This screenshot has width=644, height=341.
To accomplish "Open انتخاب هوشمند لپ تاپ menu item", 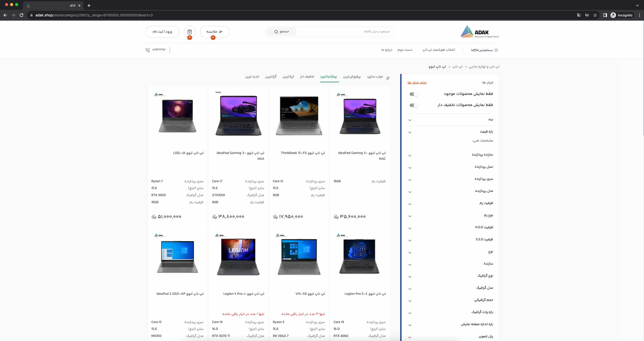I will click(439, 50).
